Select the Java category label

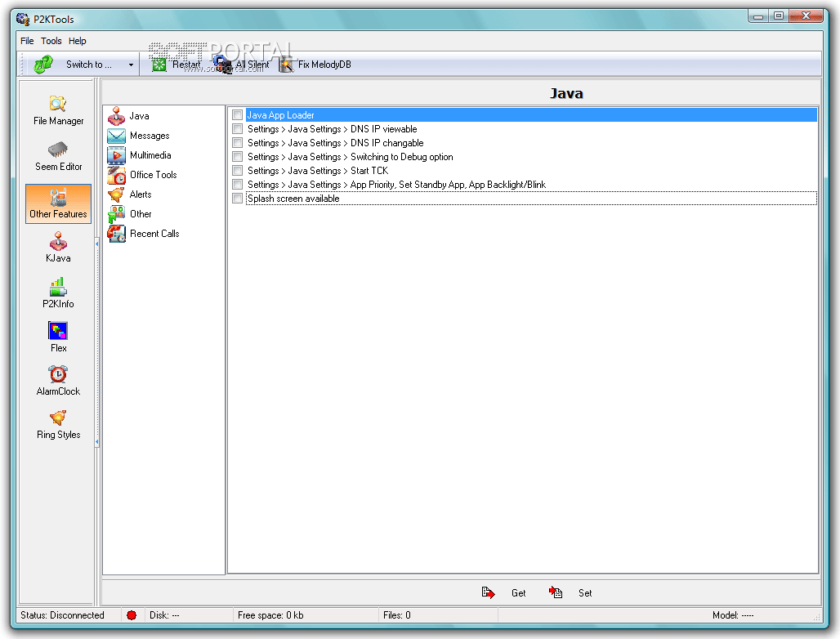point(139,116)
